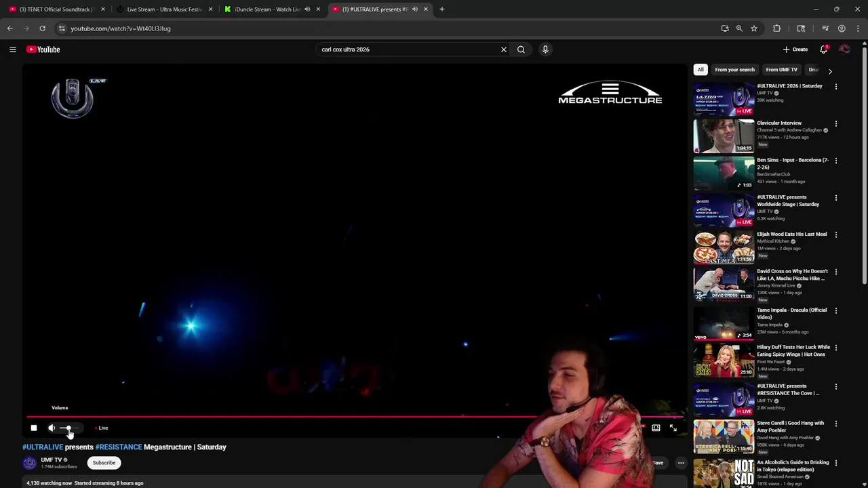
Task: Show more filter chips with arrow
Action: [830, 70]
